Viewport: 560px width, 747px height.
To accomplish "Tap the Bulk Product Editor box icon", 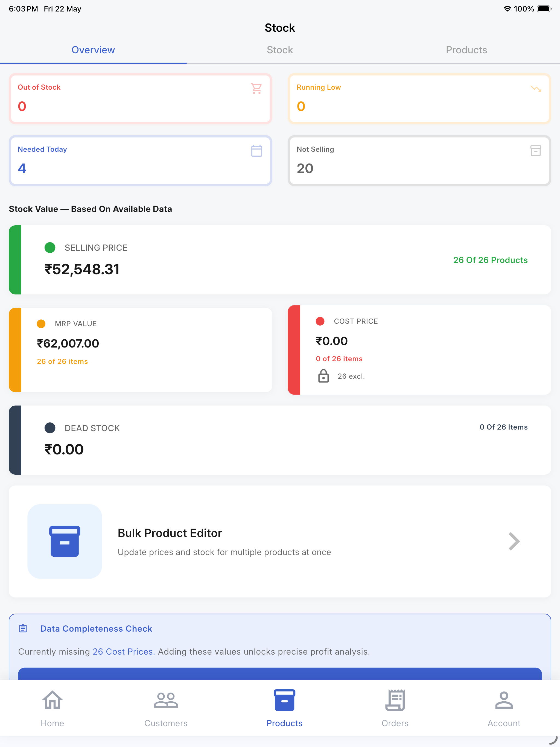I will [65, 541].
